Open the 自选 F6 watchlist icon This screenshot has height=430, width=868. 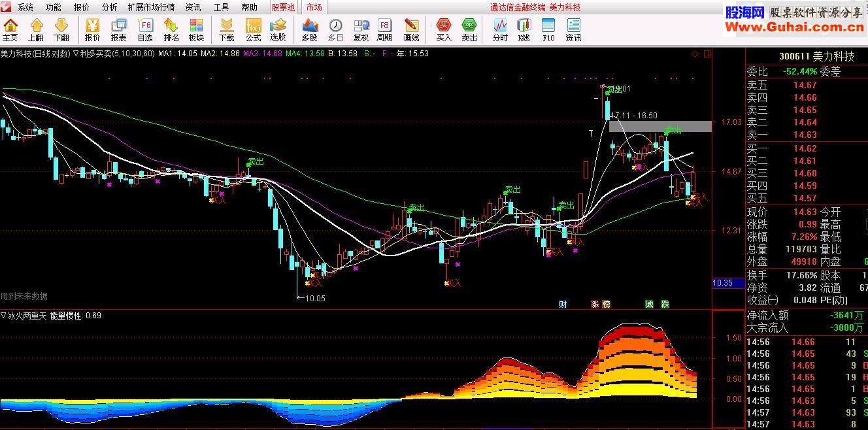click(x=145, y=30)
